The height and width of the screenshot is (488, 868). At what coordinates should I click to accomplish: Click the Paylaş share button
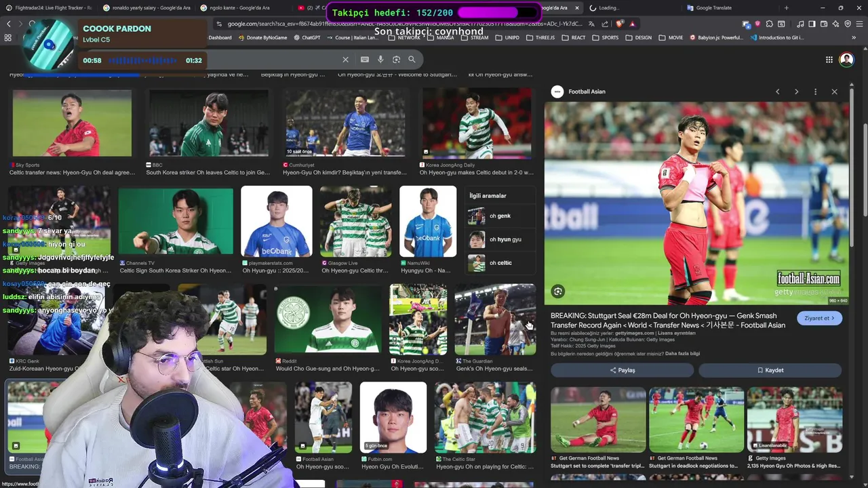pyautogui.click(x=622, y=370)
